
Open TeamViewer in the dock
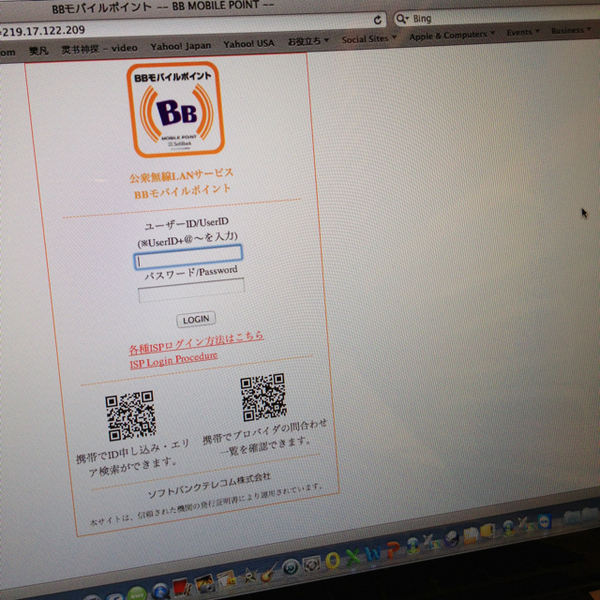coord(544,521)
